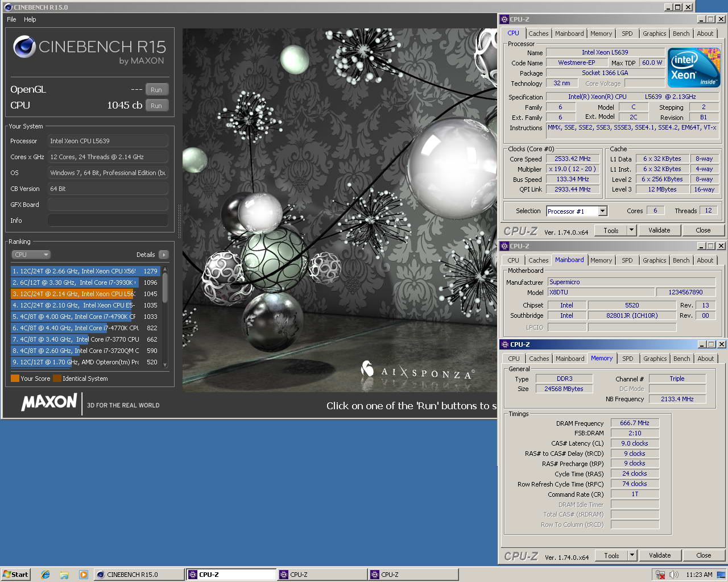Click the volume speaker tray icon

(674, 575)
